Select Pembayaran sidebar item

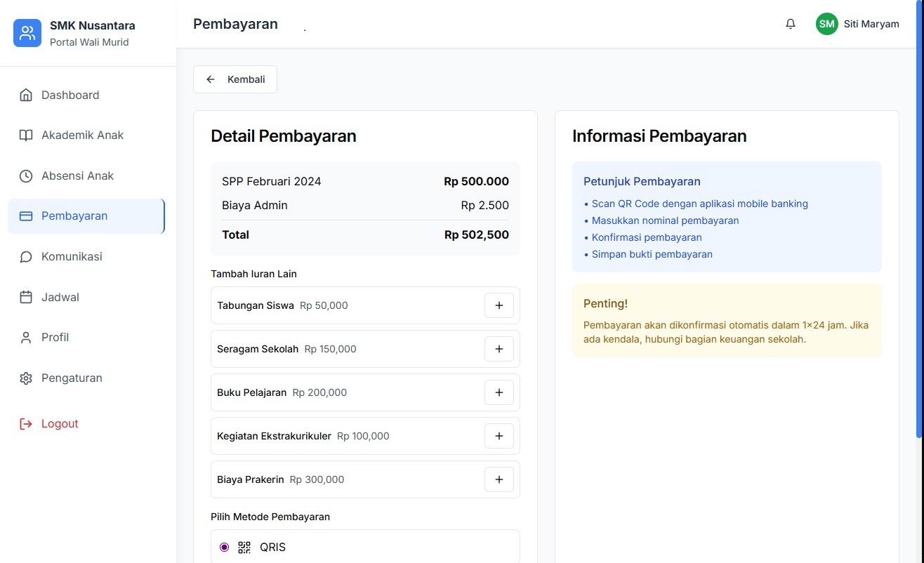(x=74, y=216)
